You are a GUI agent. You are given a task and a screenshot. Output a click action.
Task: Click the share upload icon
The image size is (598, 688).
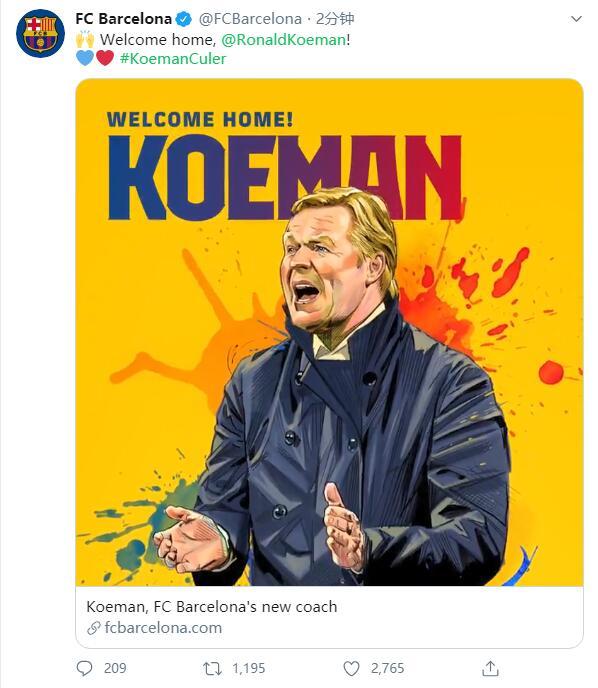[x=490, y=668]
